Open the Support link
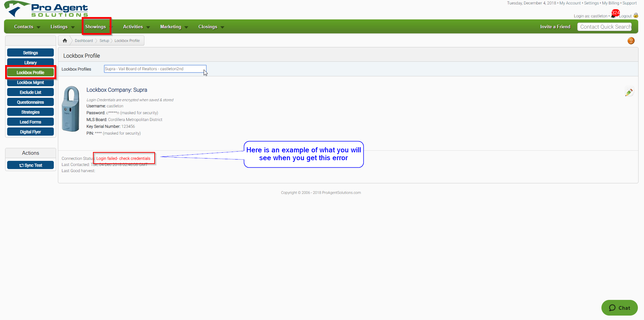This screenshot has height=320, width=644. (x=630, y=3)
